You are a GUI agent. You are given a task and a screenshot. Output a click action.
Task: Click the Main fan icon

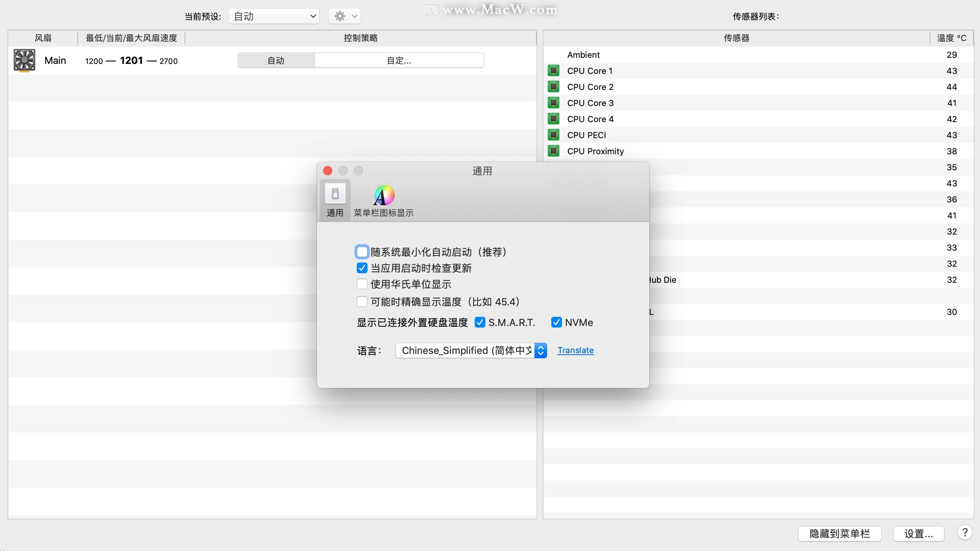click(x=24, y=60)
